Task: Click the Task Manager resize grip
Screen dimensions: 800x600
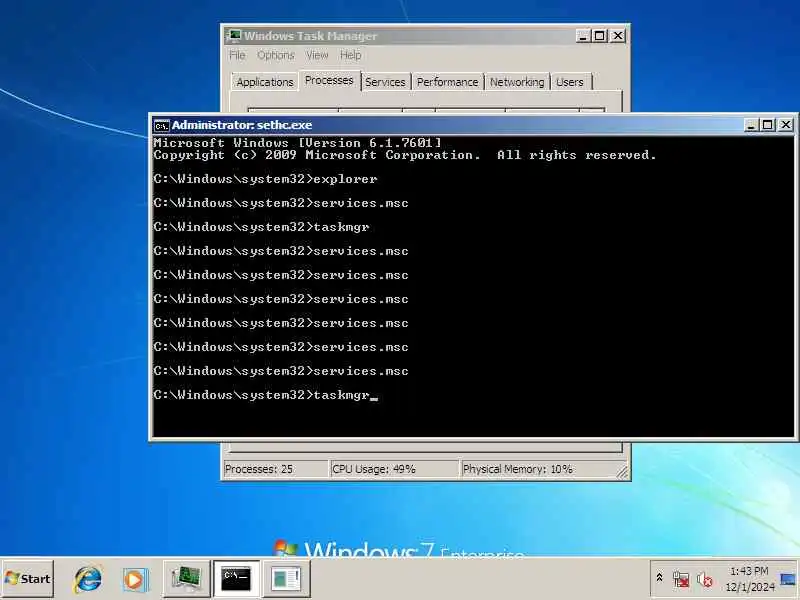Action: pos(623,473)
